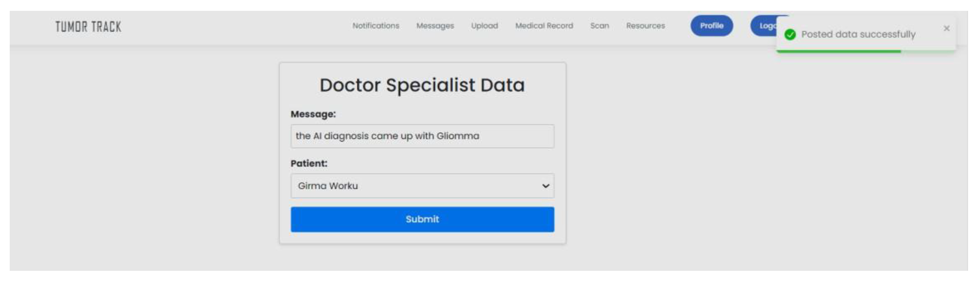Screen dimensions: 980x283
Task: Open your Profile
Action: (712, 26)
